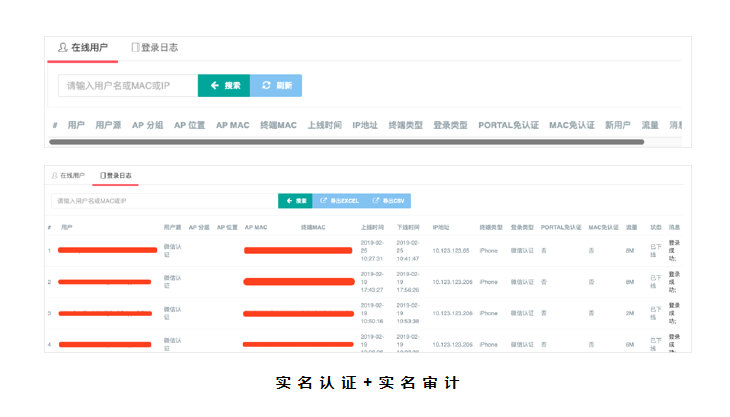730x417 pixels.
Task: Select the first login log row's iPhone cell
Action: [x=488, y=250]
